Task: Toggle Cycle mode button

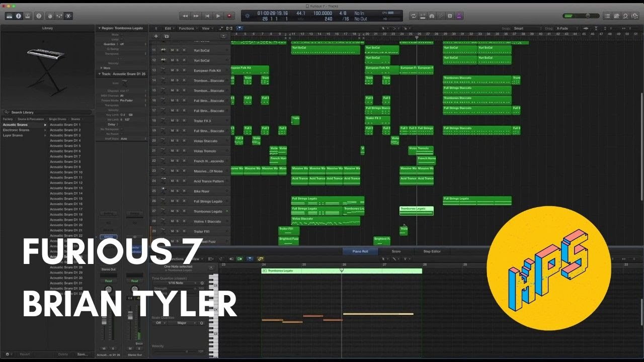Action: coord(414,16)
